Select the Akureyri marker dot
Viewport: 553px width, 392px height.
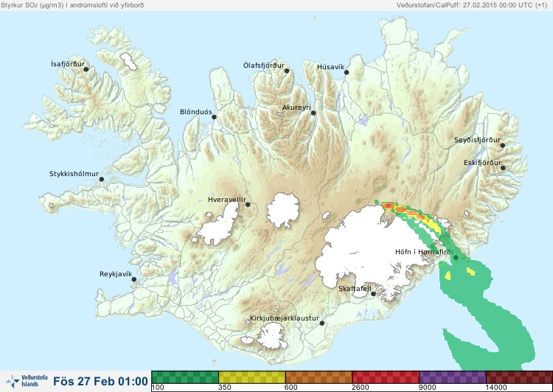[x=313, y=113]
